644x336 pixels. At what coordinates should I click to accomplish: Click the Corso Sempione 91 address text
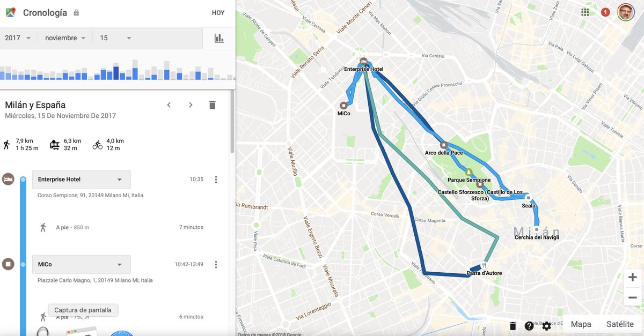pos(90,196)
